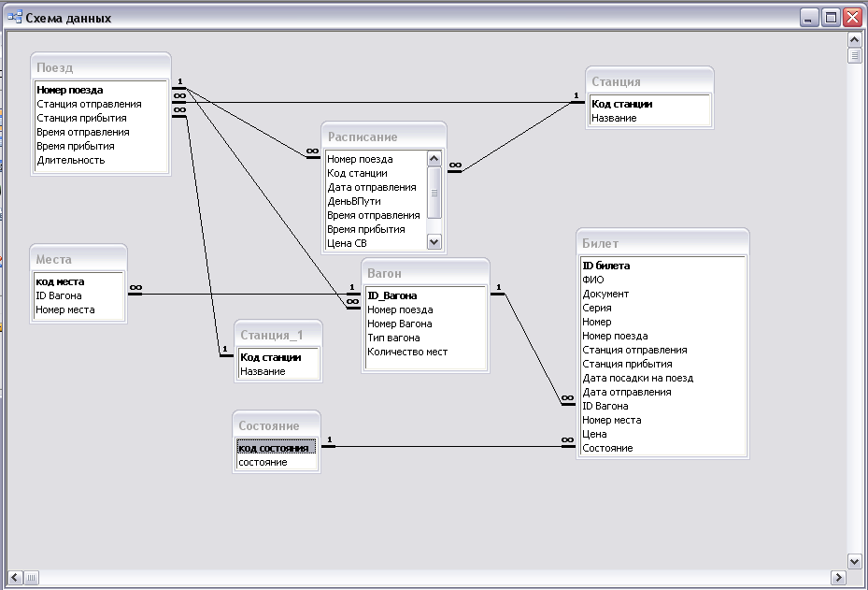Select the Вагон table title bar
Screen dimensions: 868x590
425,273
